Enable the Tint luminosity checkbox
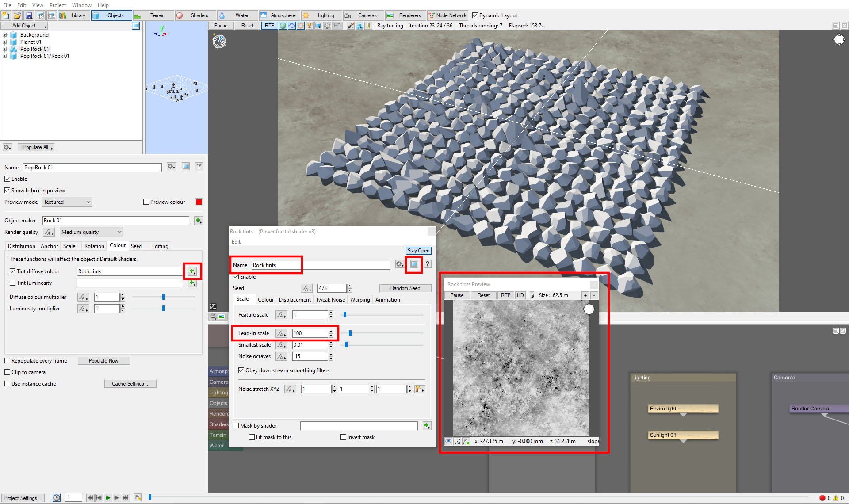Viewport: 849px width, 504px height. click(x=13, y=283)
